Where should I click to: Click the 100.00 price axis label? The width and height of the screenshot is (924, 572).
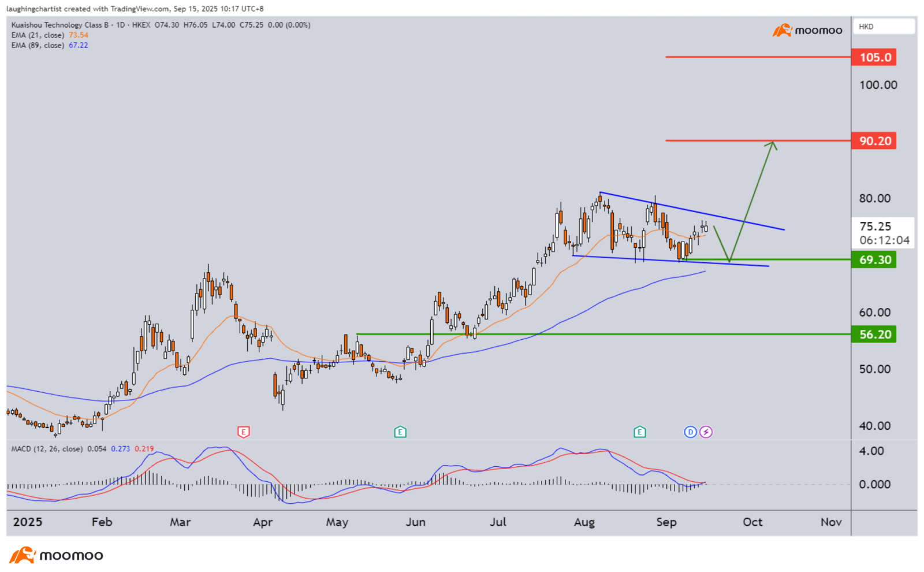878,85
